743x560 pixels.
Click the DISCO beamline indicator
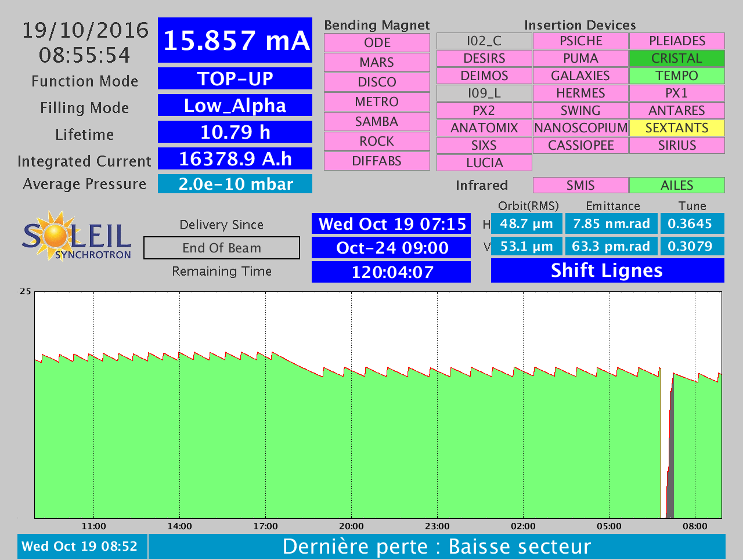coord(377,82)
